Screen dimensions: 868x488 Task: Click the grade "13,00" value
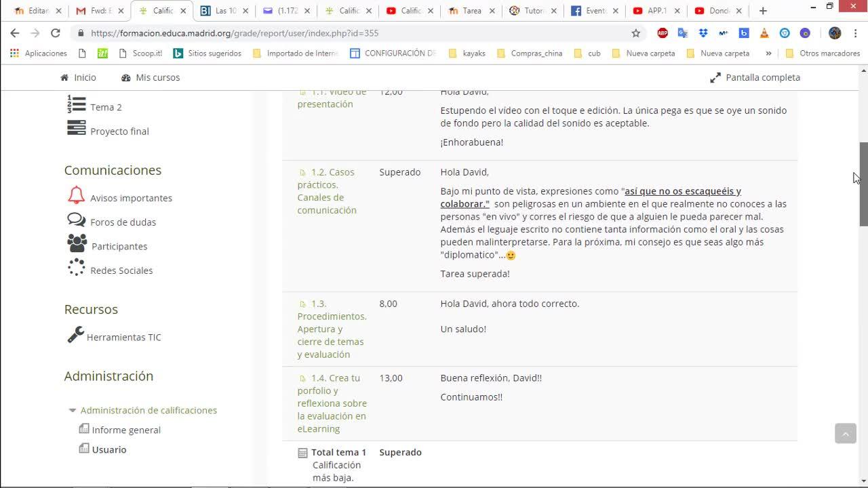coord(391,378)
